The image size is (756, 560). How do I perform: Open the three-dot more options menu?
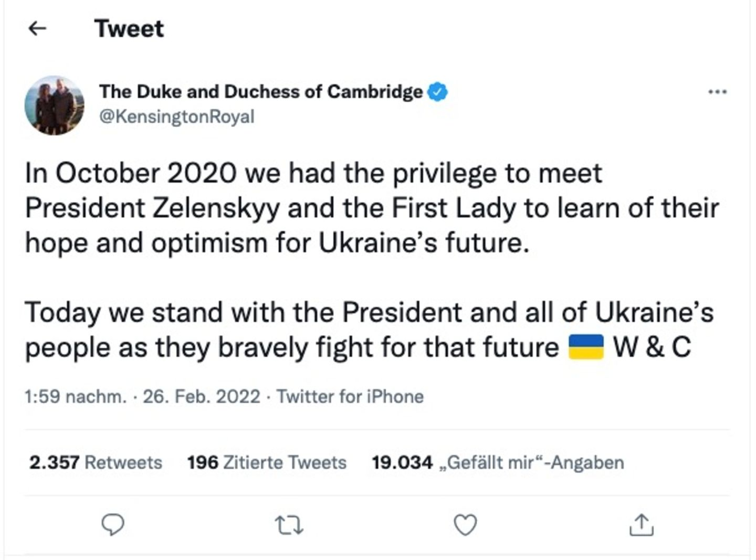[x=717, y=92]
